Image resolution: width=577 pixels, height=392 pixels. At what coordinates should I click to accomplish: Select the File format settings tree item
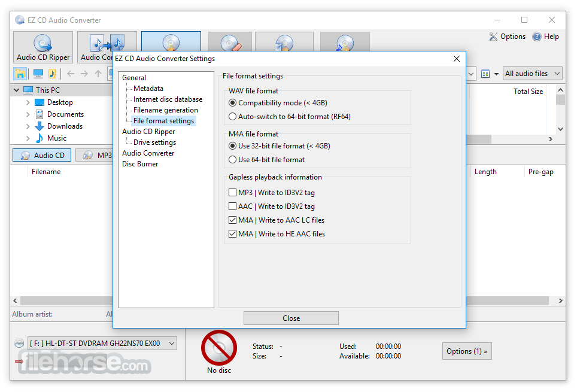coord(164,121)
